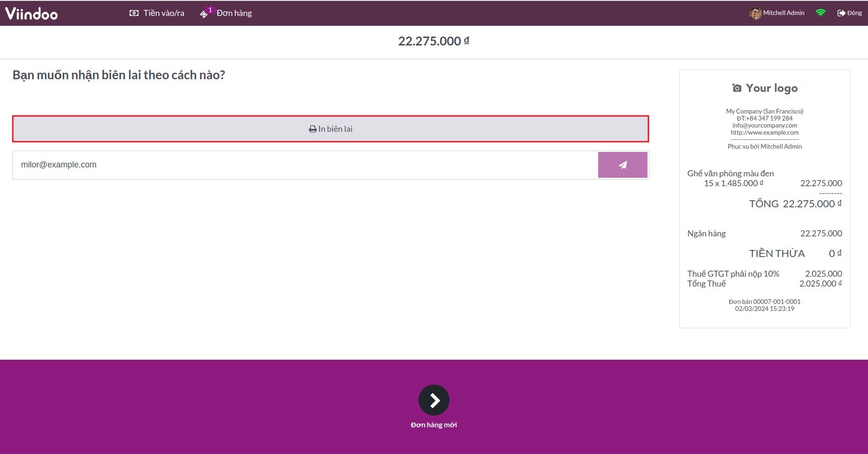868x454 pixels.
Task: Click the receipt date 02/03/2024 15:23:19
Action: 765,309
